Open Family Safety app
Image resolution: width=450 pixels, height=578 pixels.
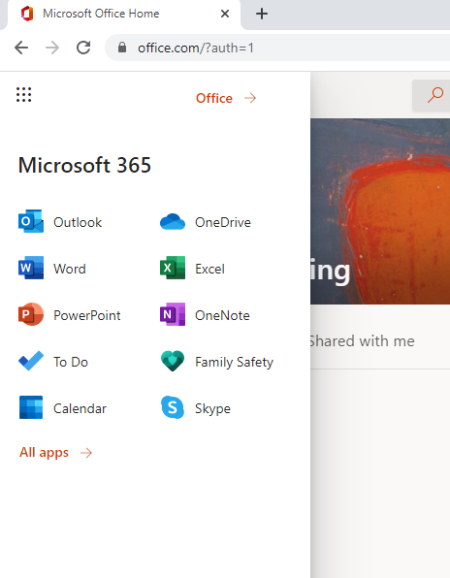(x=217, y=361)
